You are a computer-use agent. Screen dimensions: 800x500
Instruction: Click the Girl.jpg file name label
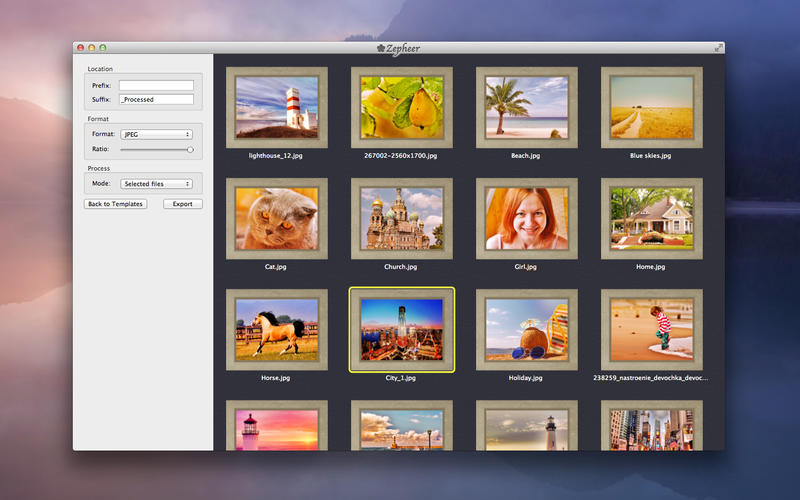tap(526, 267)
